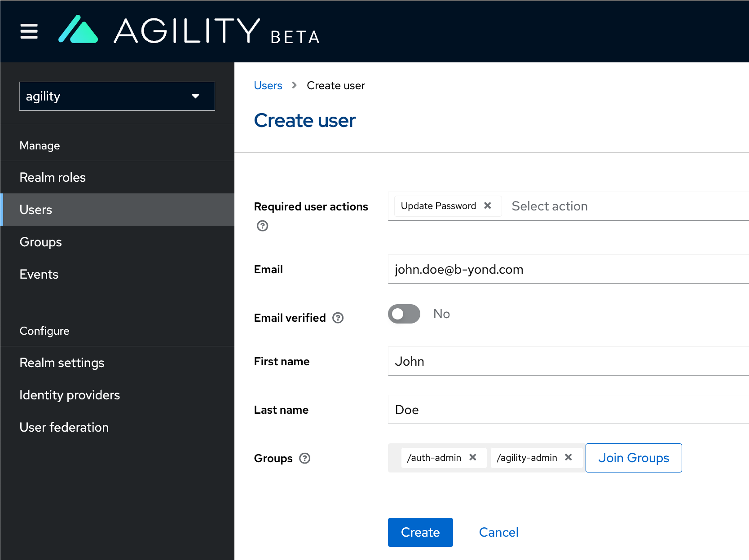Open Events in the sidebar

coord(117,274)
